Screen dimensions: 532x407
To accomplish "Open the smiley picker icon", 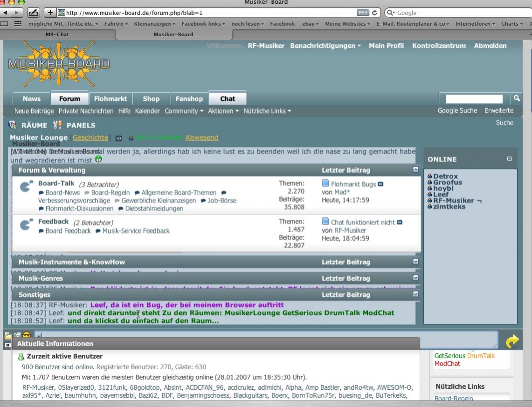I will click(x=27, y=335).
